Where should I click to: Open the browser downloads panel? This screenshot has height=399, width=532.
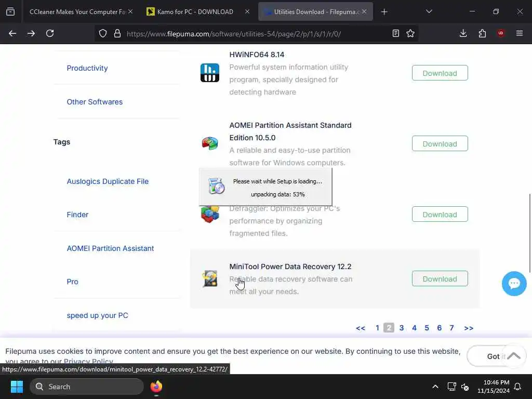pyautogui.click(x=463, y=33)
